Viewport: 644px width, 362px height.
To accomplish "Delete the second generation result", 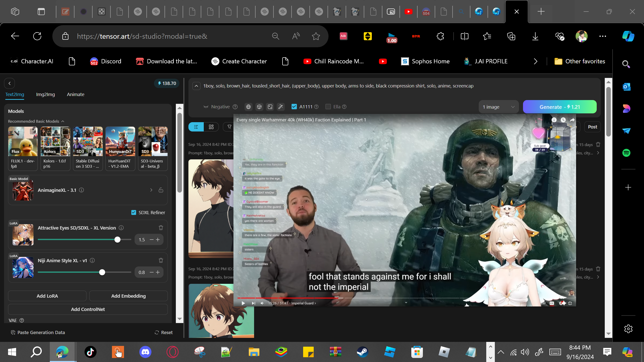I will click(x=598, y=269).
